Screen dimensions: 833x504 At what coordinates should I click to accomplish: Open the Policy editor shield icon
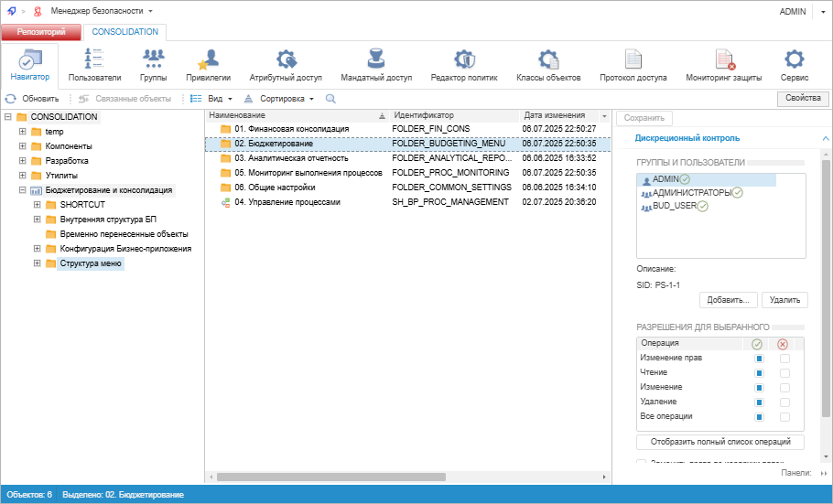coord(464,59)
